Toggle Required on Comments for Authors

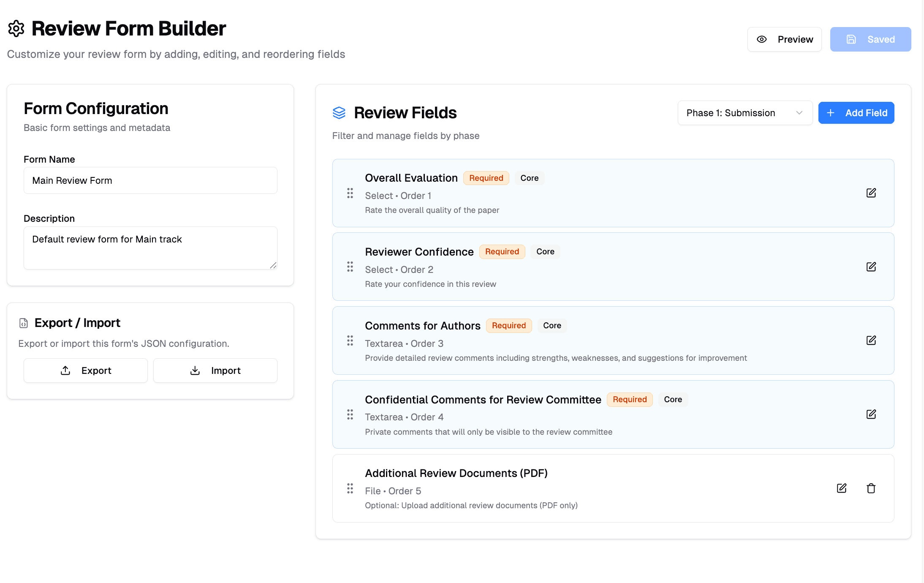tap(509, 325)
